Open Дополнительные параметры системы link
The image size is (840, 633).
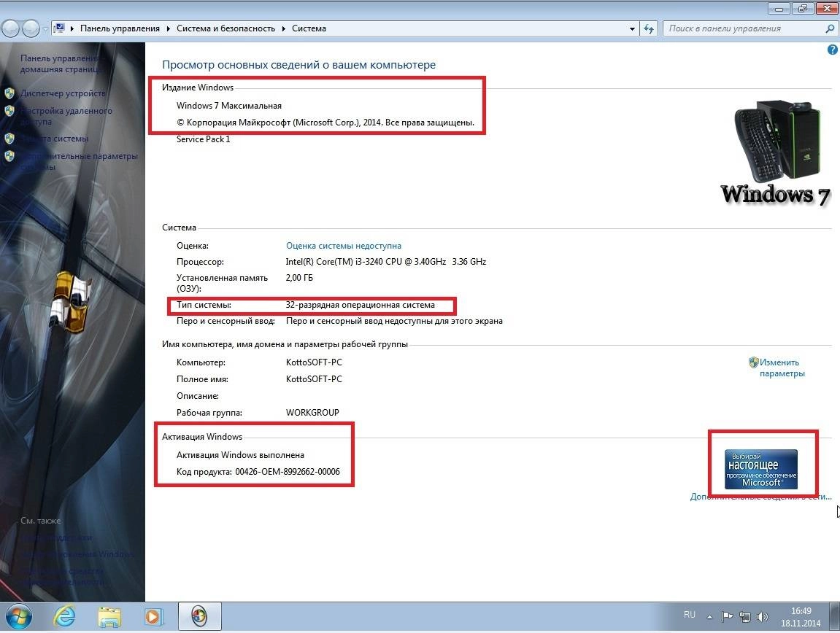tap(79, 161)
